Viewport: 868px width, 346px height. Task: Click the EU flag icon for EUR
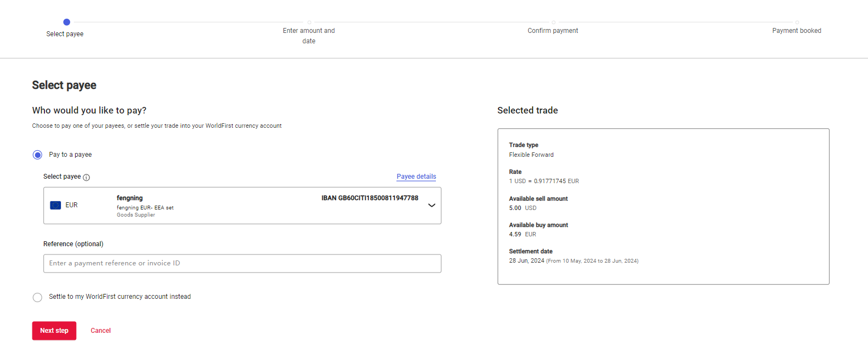[x=55, y=205]
